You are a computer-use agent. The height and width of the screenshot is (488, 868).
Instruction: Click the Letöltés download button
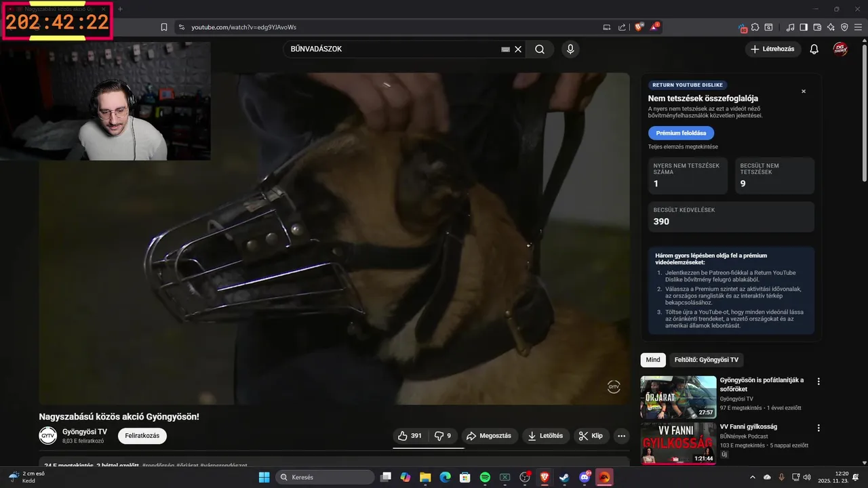pos(546,436)
